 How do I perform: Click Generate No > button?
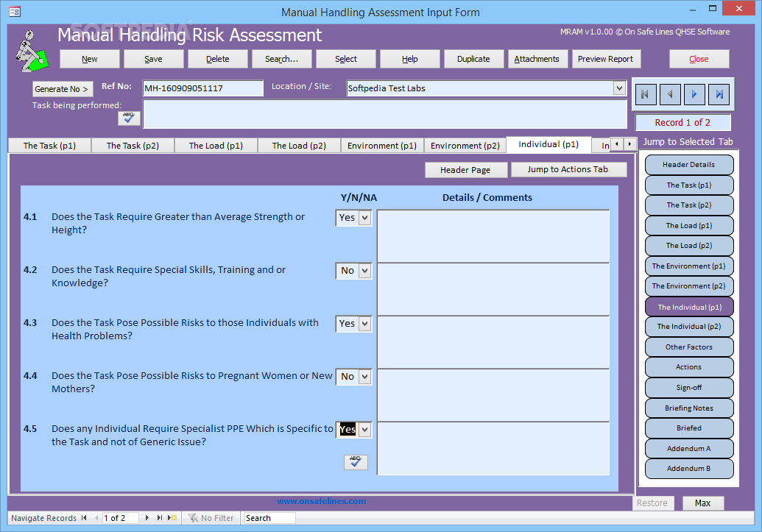coord(63,89)
